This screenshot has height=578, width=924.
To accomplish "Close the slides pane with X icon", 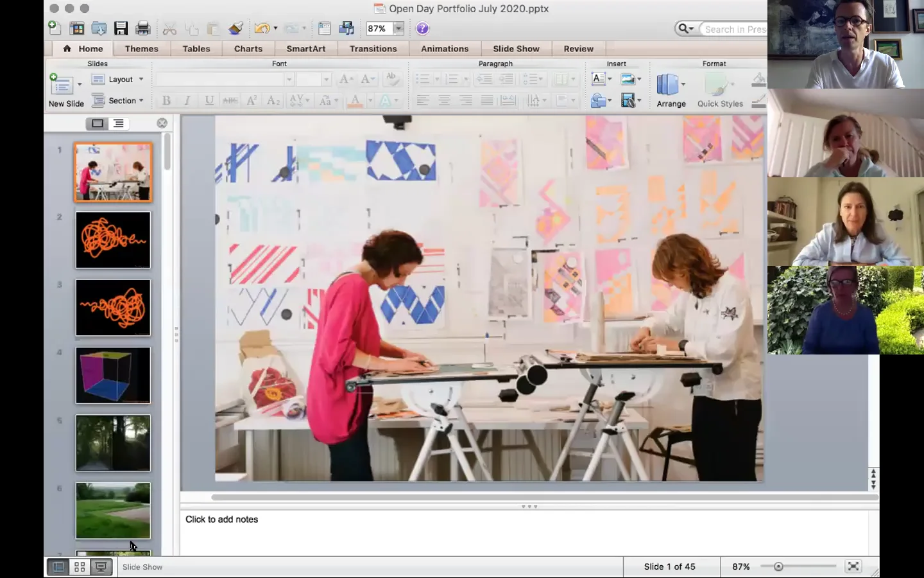I will [x=162, y=123].
